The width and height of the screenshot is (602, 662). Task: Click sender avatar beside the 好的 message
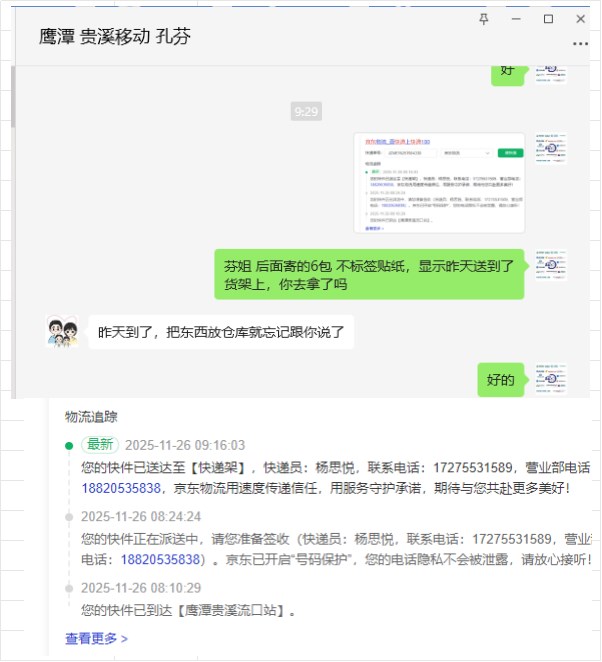551,379
